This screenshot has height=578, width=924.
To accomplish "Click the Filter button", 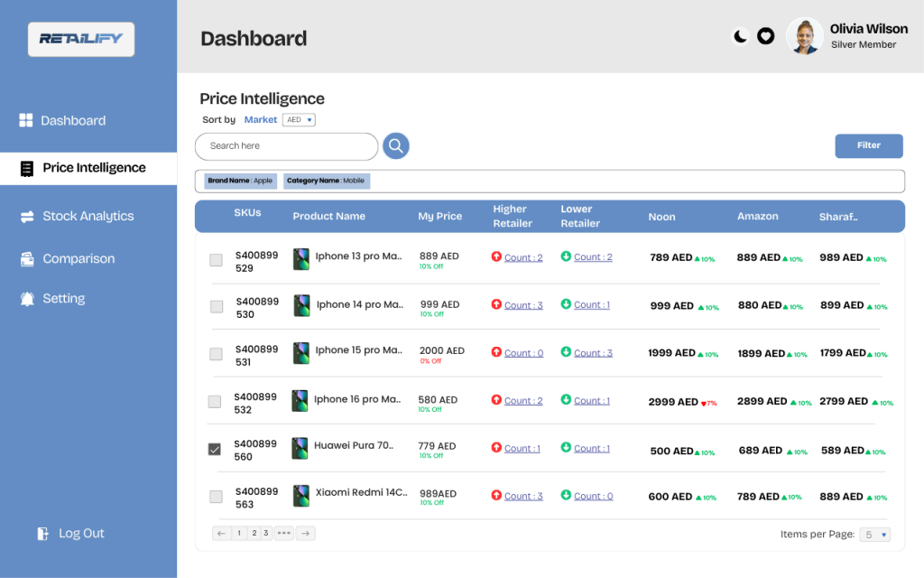I will [868, 145].
